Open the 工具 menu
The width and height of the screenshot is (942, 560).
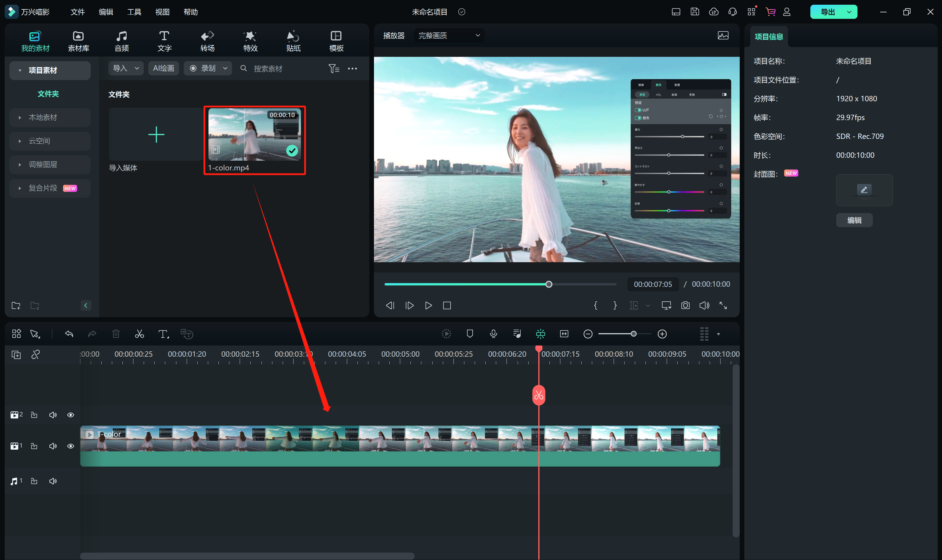pyautogui.click(x=134, y=12)
